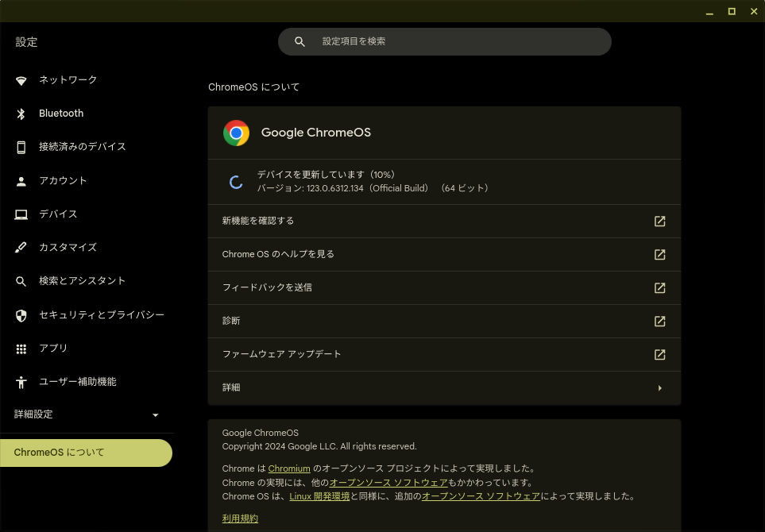Image resolution: width=765 pixels, height=532 pixels.
Task: Click the Google ChromeOS product title
Action: tap(315, 132)
